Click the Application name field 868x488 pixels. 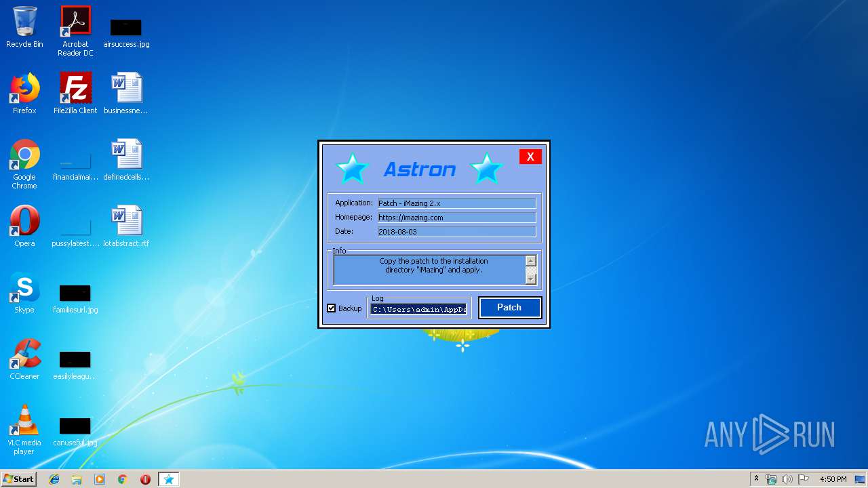[456, 203]
